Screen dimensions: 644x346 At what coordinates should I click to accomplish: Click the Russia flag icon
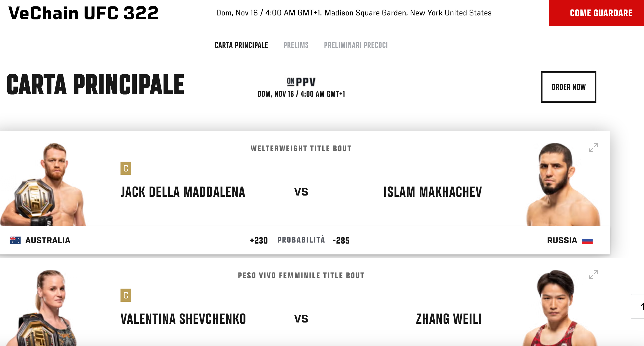[587, 241]
